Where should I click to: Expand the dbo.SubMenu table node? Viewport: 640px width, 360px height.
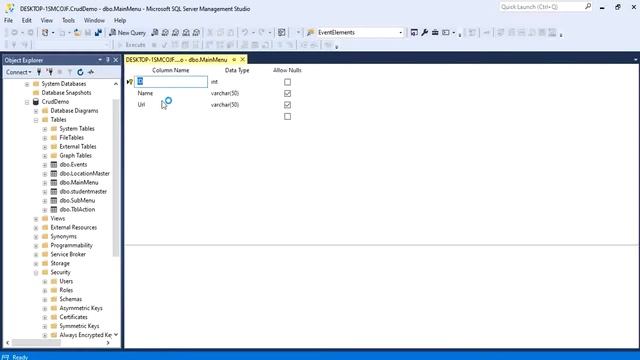45,201
